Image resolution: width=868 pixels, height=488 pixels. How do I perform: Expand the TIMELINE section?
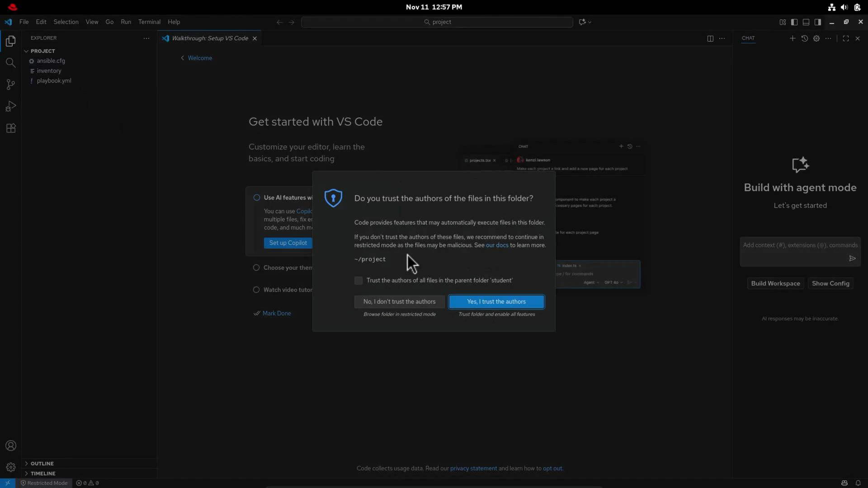point(41,474)
